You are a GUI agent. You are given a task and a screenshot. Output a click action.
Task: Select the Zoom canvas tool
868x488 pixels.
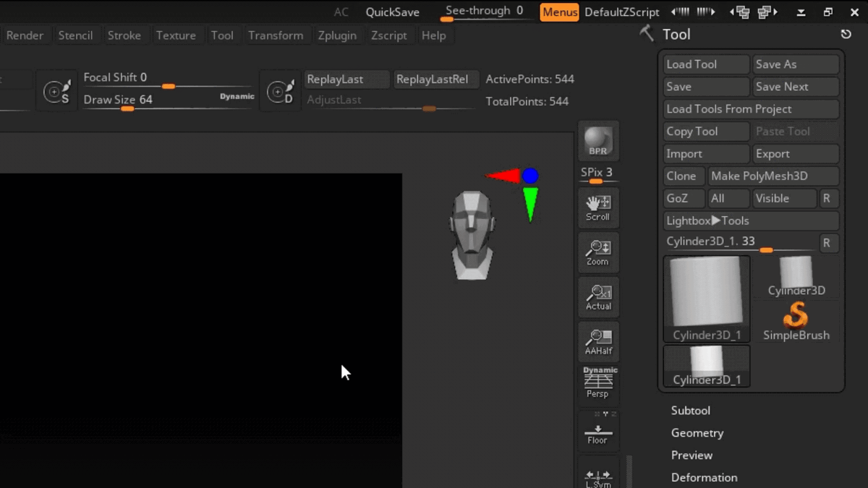(598, 253)
